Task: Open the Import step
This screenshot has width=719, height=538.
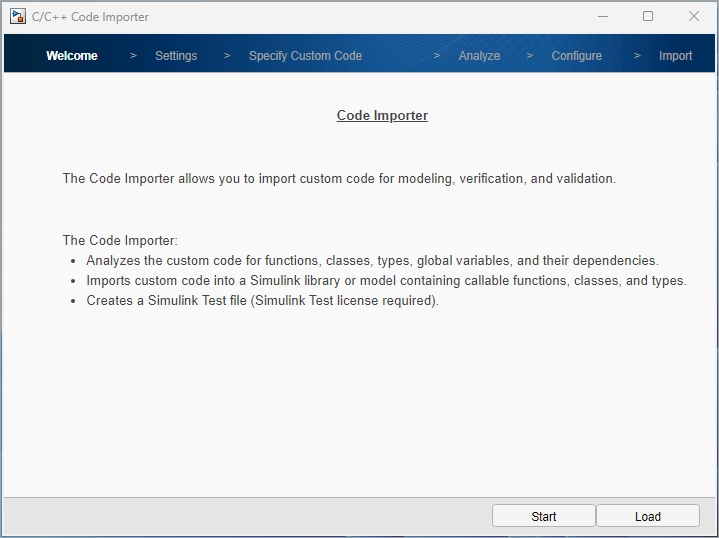Action: (675, 56)
